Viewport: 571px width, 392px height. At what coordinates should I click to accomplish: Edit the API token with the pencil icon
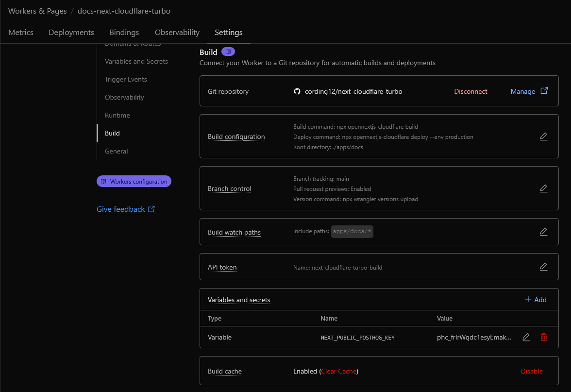coord(543,267)
